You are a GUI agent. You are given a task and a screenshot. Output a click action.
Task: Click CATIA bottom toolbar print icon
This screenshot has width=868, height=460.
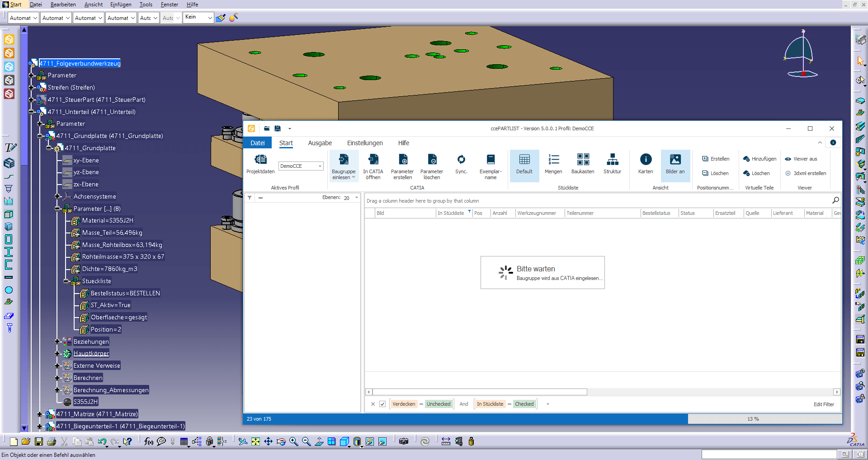point(52,441)
